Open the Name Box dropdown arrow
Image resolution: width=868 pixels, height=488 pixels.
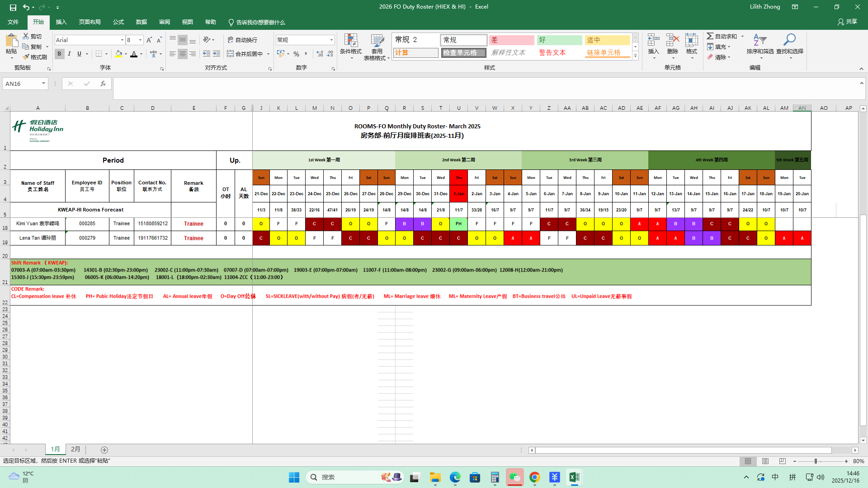[43, 84]
